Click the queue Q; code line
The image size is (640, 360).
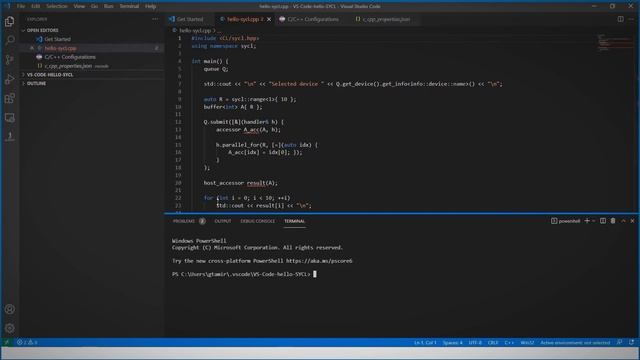pos(216,69)
